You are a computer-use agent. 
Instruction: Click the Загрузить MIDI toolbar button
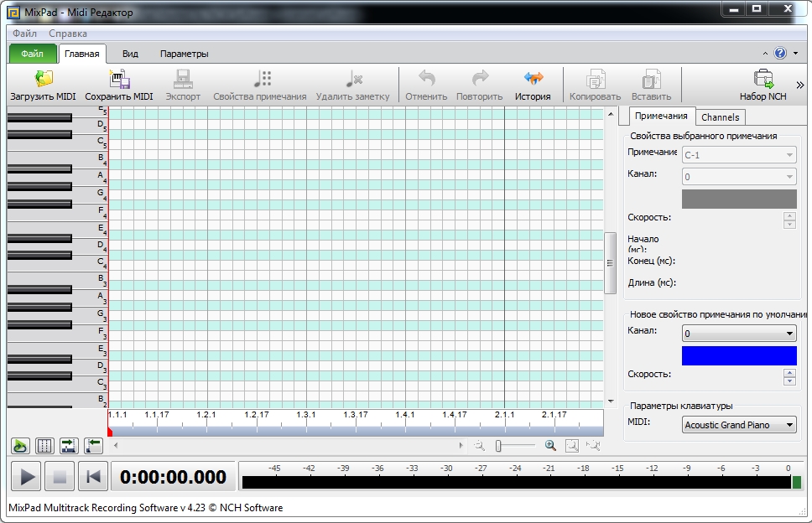tap(43, 85)
